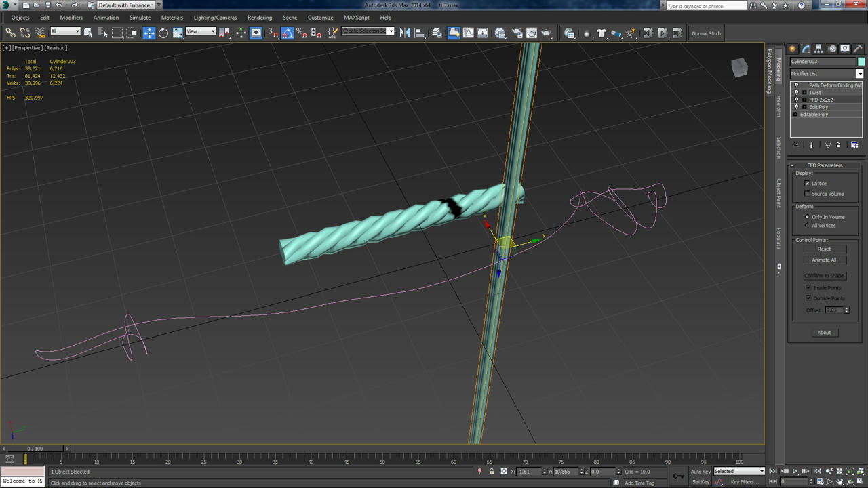Open the Mirror tool
Image resolution: width=868 pixels, height=488 pixels.
[405, 33]
